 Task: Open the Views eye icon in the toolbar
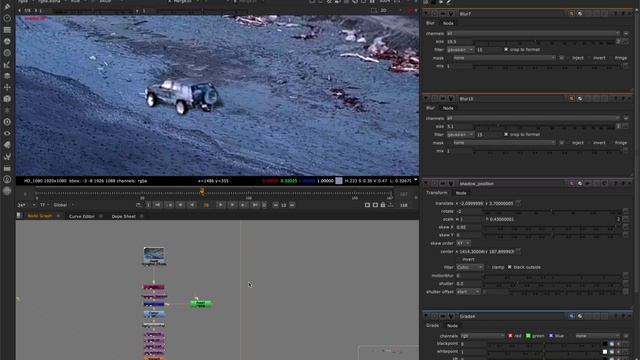click(7, 133)
